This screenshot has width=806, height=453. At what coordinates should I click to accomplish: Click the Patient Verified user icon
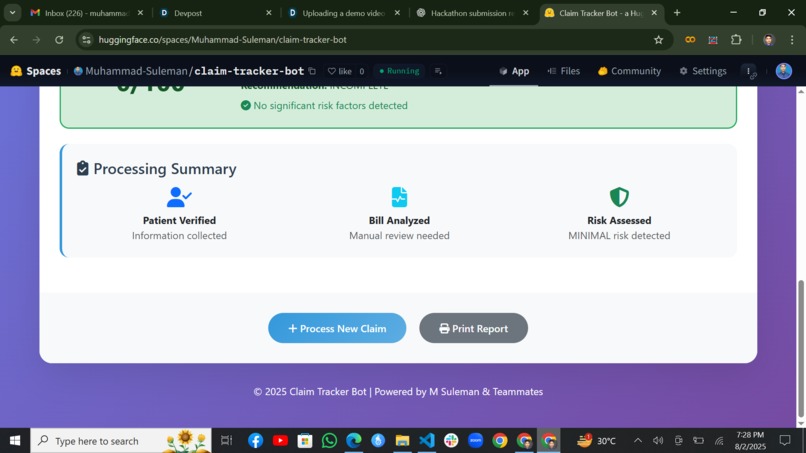(179, 197)
